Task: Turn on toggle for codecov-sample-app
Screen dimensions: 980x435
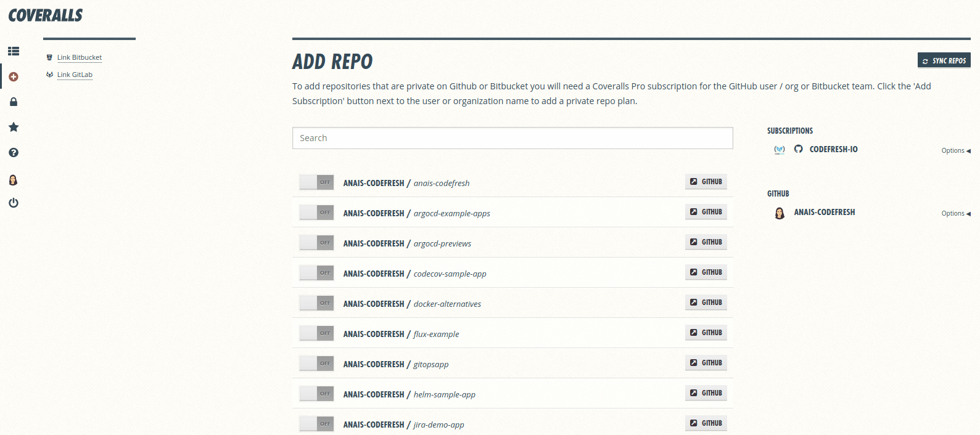Action: click(x=316, y=273)
